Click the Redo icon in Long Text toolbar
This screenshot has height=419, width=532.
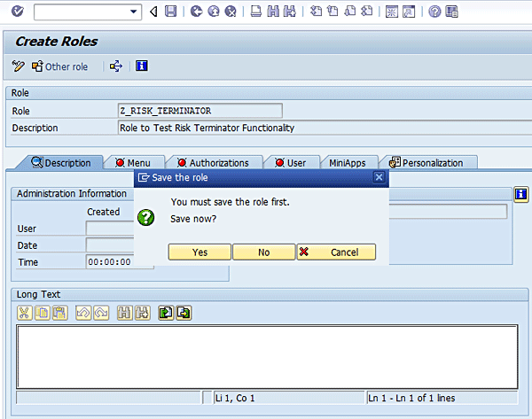pyautogui.click(x=101, y=313)
